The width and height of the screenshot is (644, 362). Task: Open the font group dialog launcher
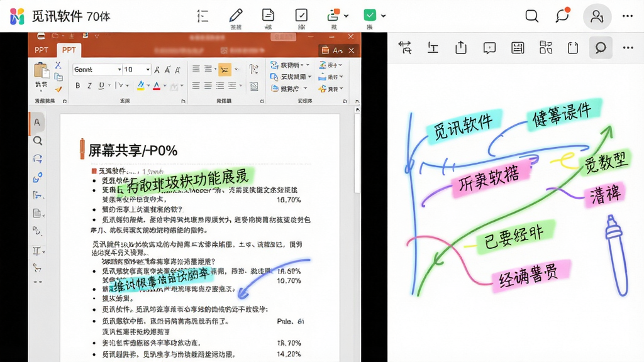(183, 101)
